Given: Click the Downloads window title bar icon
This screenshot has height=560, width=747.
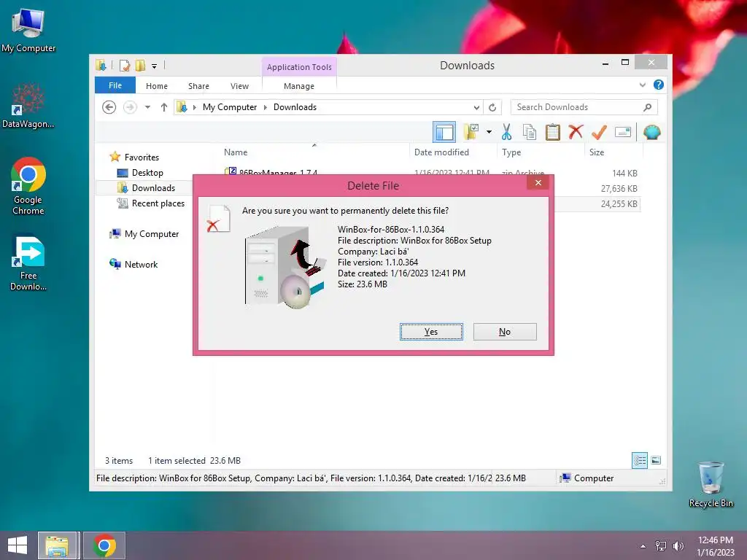Looking at the screenshot, I should point(101,65).
